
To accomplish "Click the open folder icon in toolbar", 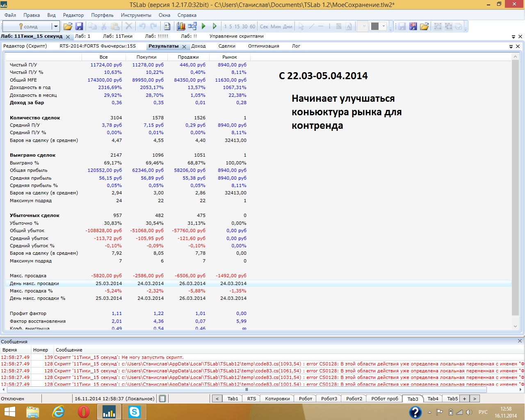I will pos(68,26).
